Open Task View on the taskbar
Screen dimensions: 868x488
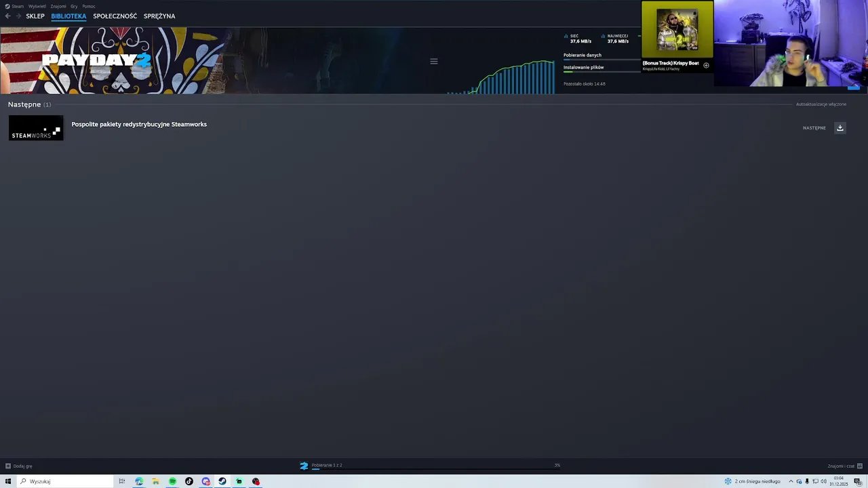click(122, 481)
